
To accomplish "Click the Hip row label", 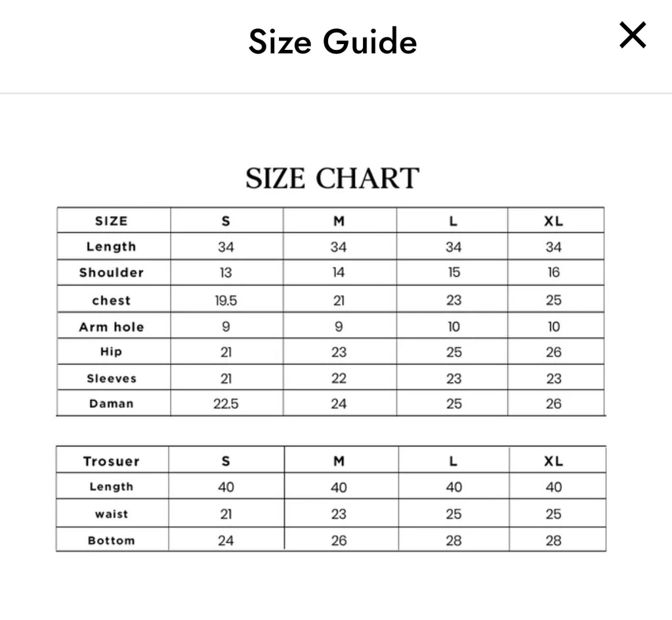I will 112,352.
